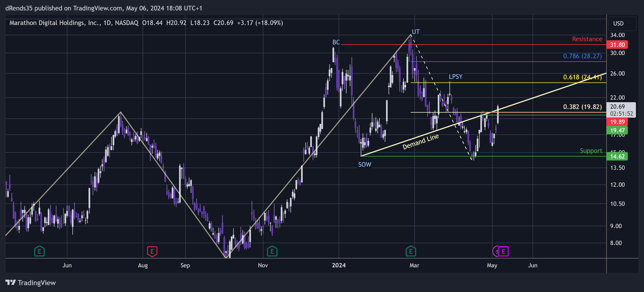Click the C20.69 close value in header
This screenshot has width=644, height=292.
(223, 23)
